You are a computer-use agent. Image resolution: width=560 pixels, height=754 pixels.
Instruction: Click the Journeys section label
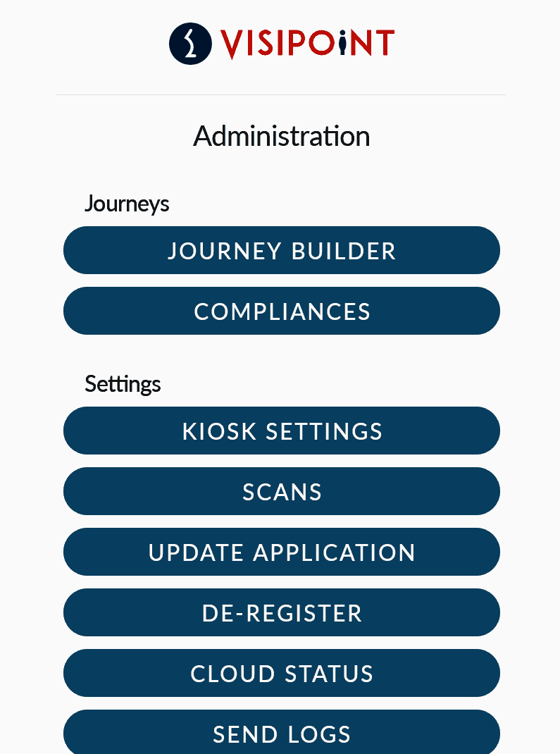[x=127, y=204]
